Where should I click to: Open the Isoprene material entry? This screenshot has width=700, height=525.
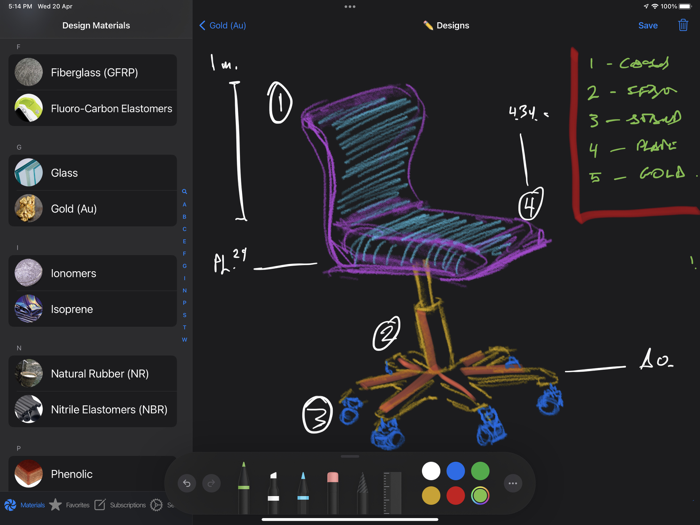tap(92, 309)
